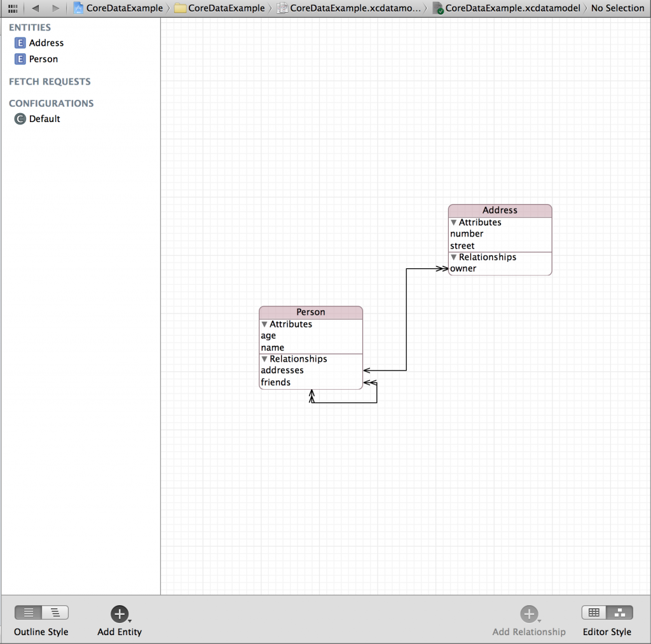Switch to table editor style
651x644 pixels.
594,613
